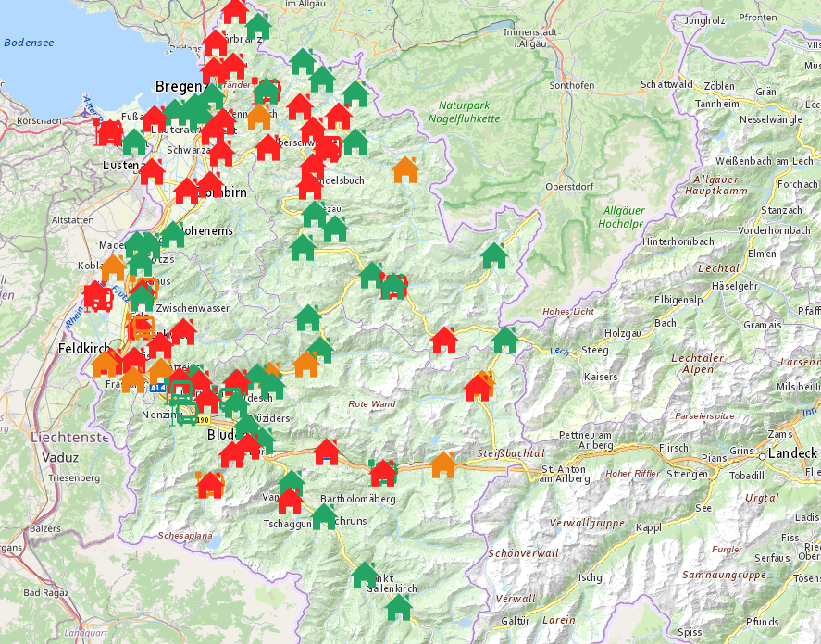Image resolution: width=821 pixels, height=644 pixels.
Task: Click the green house marker west of Steeg
Action: [505, 340]
